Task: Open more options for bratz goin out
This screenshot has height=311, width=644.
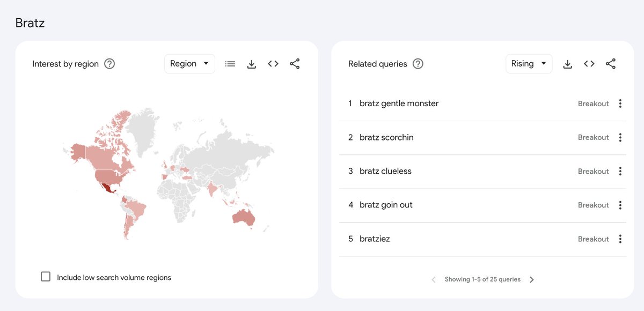Action: click(620, 205)
